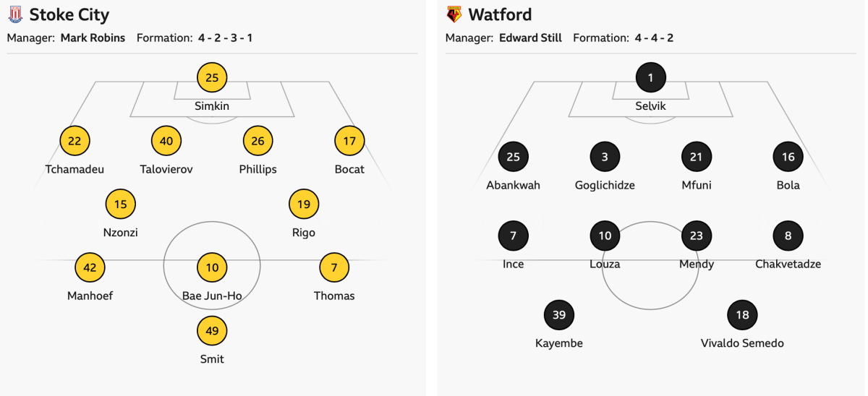Click Watford's 4-4-2 formation text
This screenshot has width=868, height=396.
coord(654,38)
